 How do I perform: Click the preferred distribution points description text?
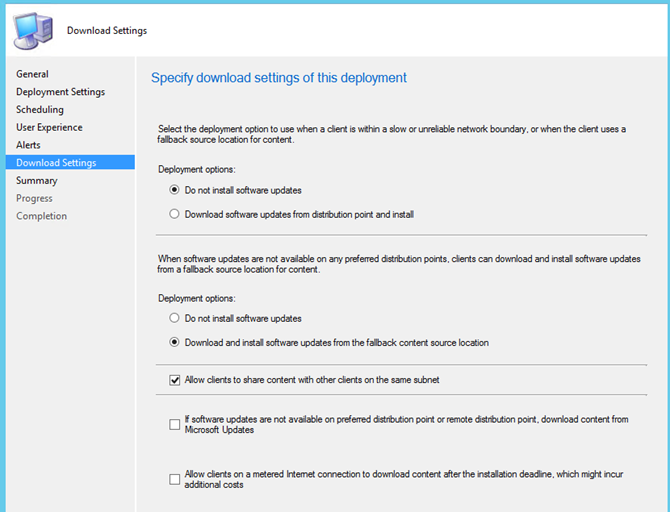pos(399,264)
